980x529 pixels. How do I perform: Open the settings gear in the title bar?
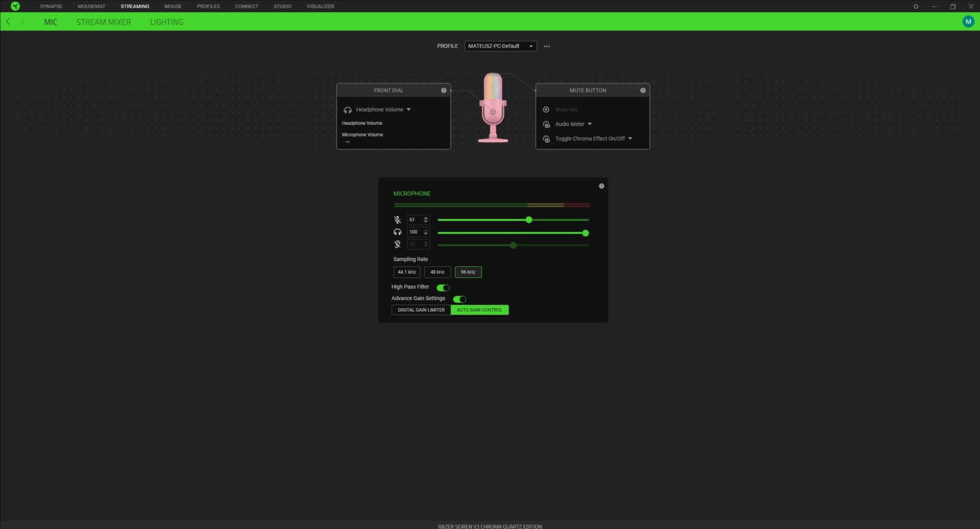coord(916,7)
